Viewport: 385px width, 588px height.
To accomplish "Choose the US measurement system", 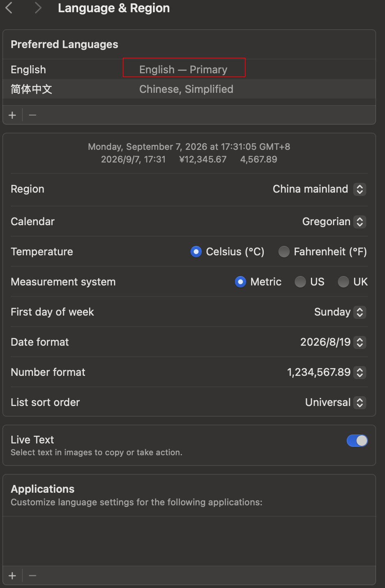I will coord(300,282).
